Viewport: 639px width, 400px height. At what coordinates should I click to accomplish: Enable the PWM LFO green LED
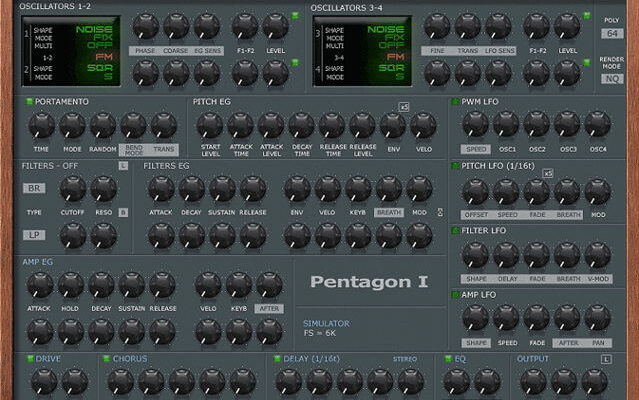(455, 102)
